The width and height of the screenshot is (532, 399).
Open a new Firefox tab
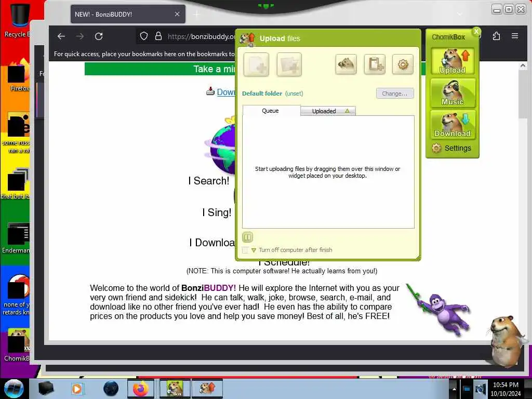tap(196, 14)
